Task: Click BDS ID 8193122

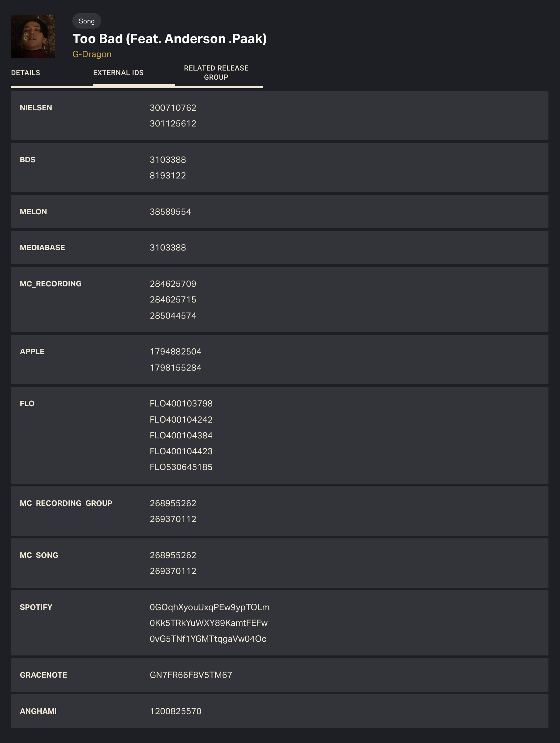Action: pos(168,176)
